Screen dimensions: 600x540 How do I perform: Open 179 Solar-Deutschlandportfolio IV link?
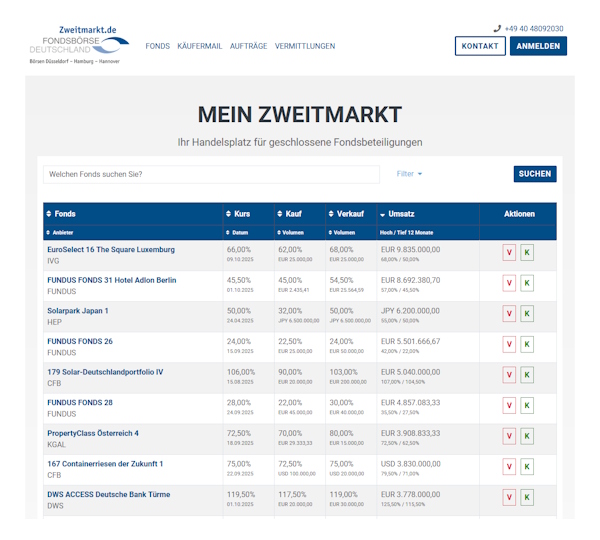click(x=105, y=372)
